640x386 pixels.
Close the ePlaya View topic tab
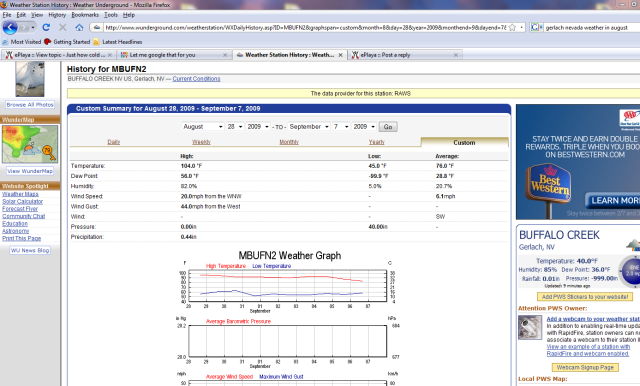pos(110,55)
